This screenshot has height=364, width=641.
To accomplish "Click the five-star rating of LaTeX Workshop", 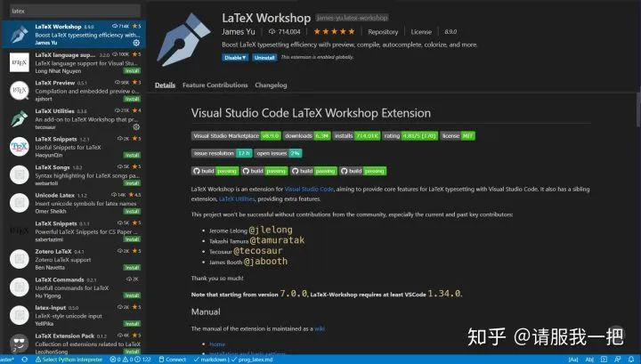I will (334, 31).
